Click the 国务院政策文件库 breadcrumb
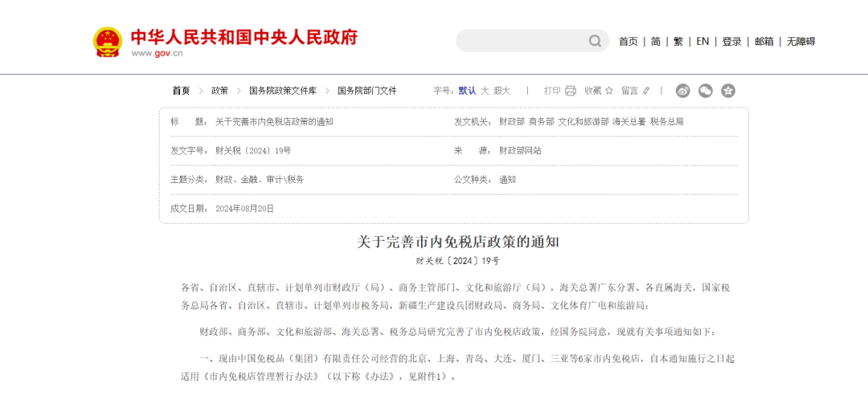 pyautogui.click(x=283, y=91)
